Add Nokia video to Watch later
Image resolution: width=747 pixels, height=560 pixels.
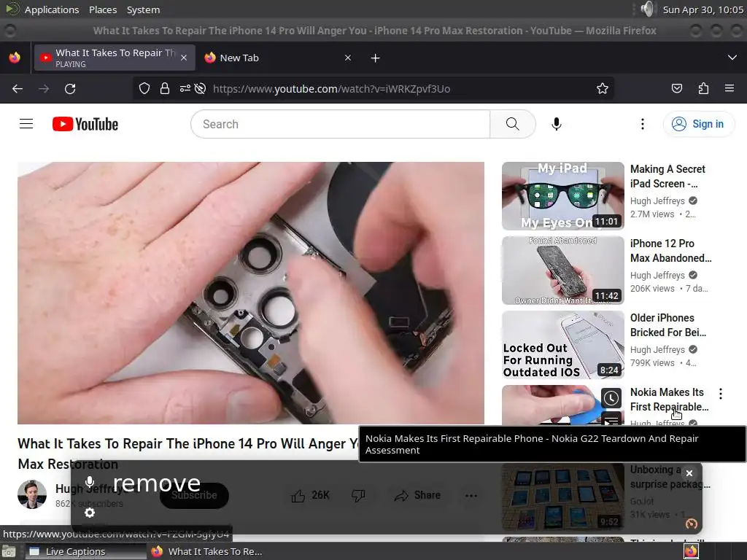click(x=611, y=399)
